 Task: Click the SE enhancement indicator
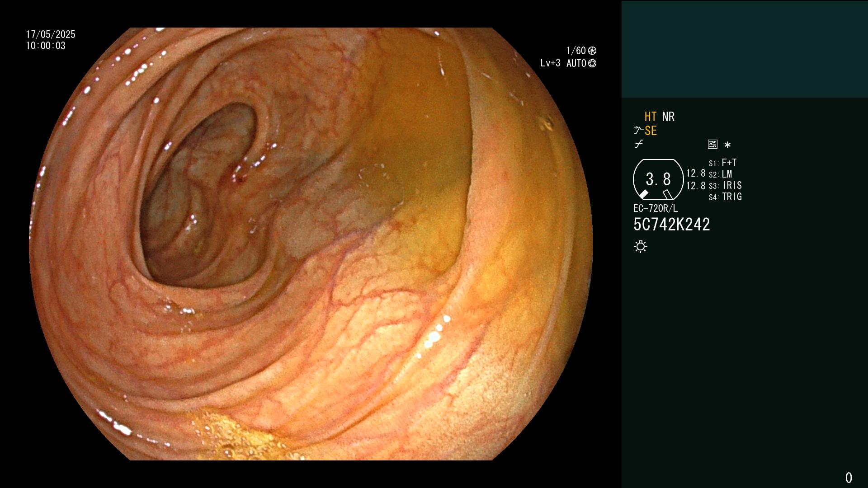click(x=651, y=131)
